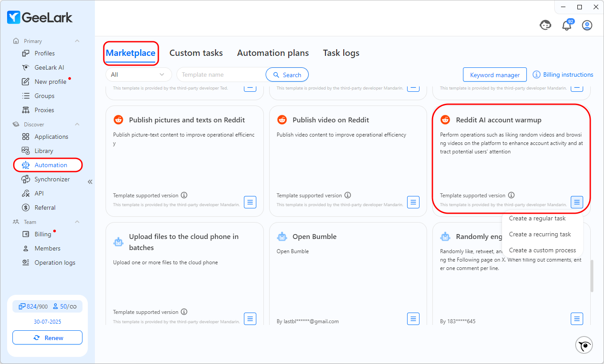Open Publish pictures and texts on Reddit
Image resolution: width=604 pixels, height=364 pixels.
click(x=187, y=120)
